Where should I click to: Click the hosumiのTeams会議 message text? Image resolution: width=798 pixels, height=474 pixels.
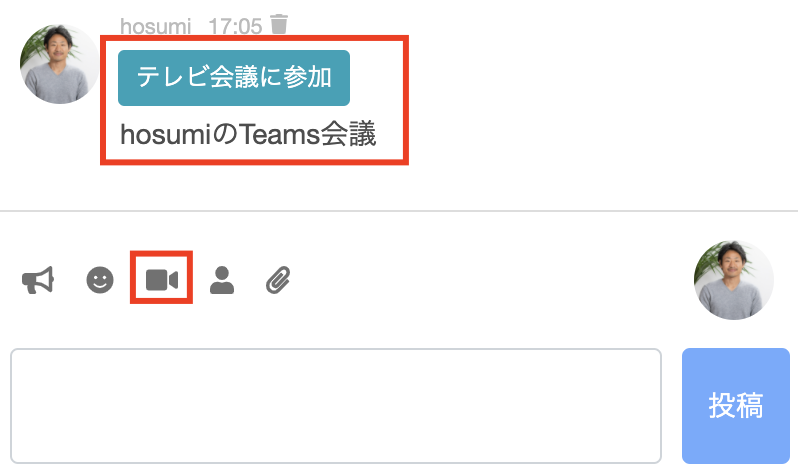[x=248, y=134]
